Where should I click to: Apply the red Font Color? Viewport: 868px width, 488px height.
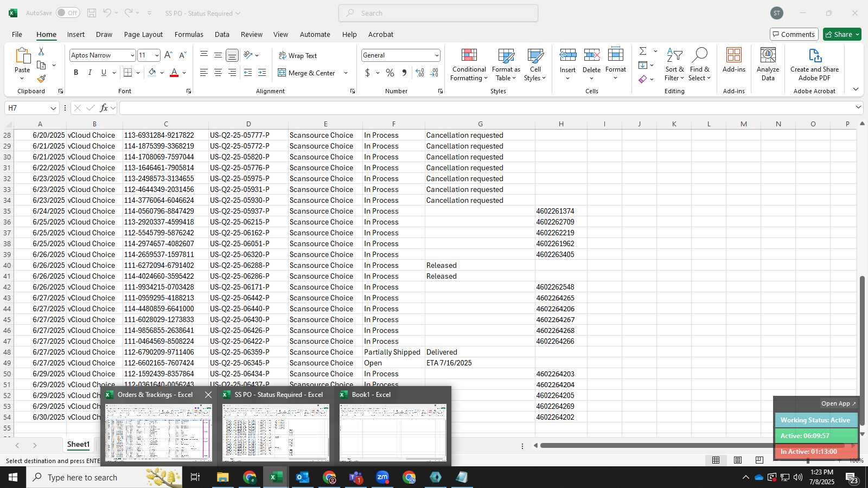(174, 73)
